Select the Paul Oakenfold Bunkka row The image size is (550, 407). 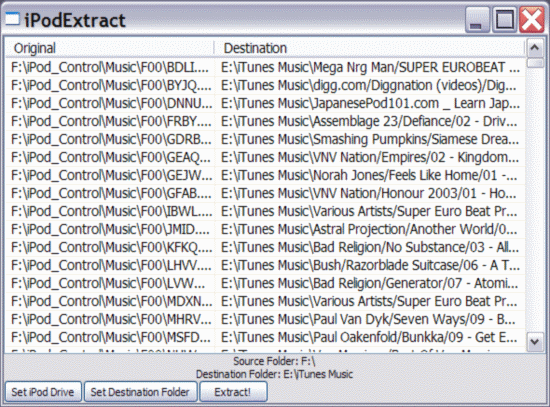point(265,337)
